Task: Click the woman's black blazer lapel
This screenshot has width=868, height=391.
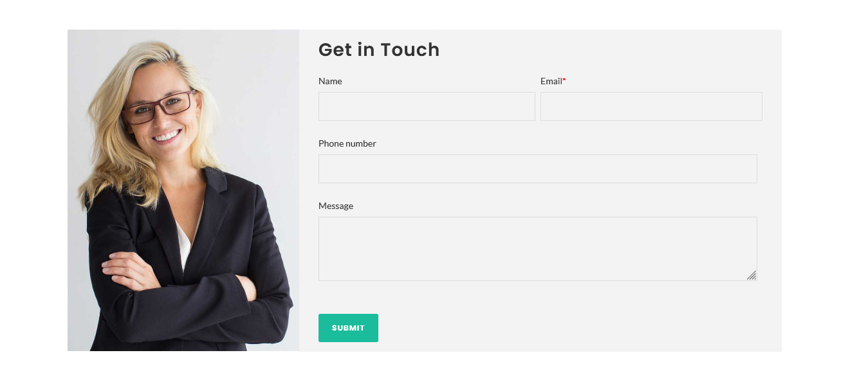Action: click(212, 212)
